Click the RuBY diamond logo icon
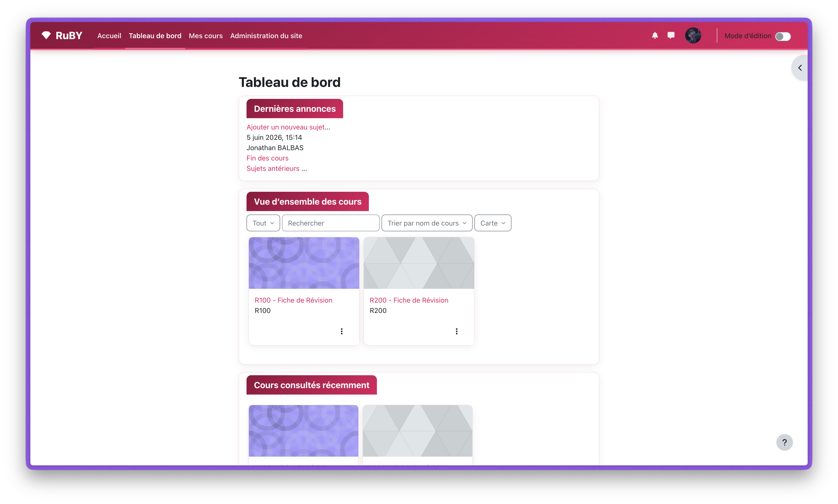The image size is (838, 504). pos(46,35)
